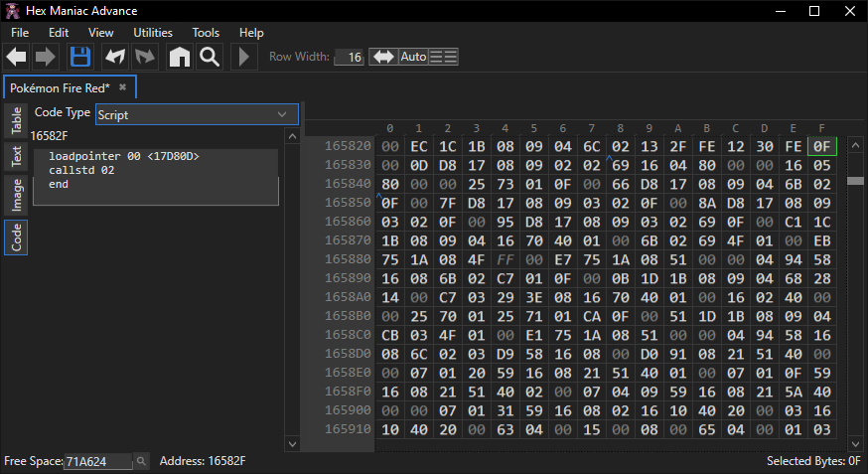Go to the home anchor icon
The width and height of the screenshot is (868, 474).
(x=180, y=57)
